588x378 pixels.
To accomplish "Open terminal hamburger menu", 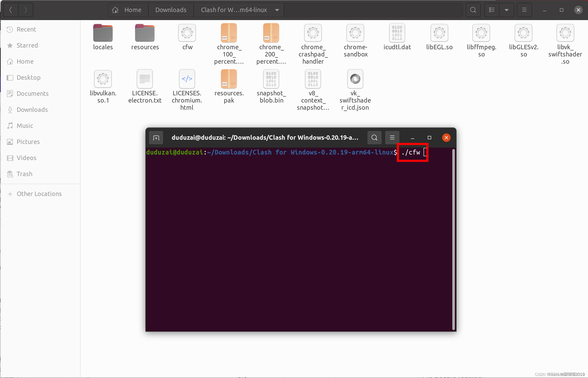I will [392, 138].
